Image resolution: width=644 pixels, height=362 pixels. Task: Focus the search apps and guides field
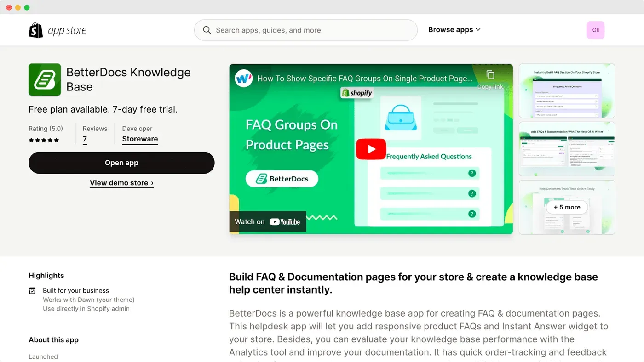[305, 30]
